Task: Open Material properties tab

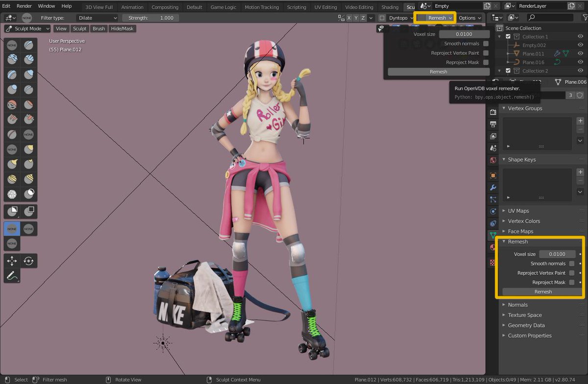Action: tap(493, 247)
